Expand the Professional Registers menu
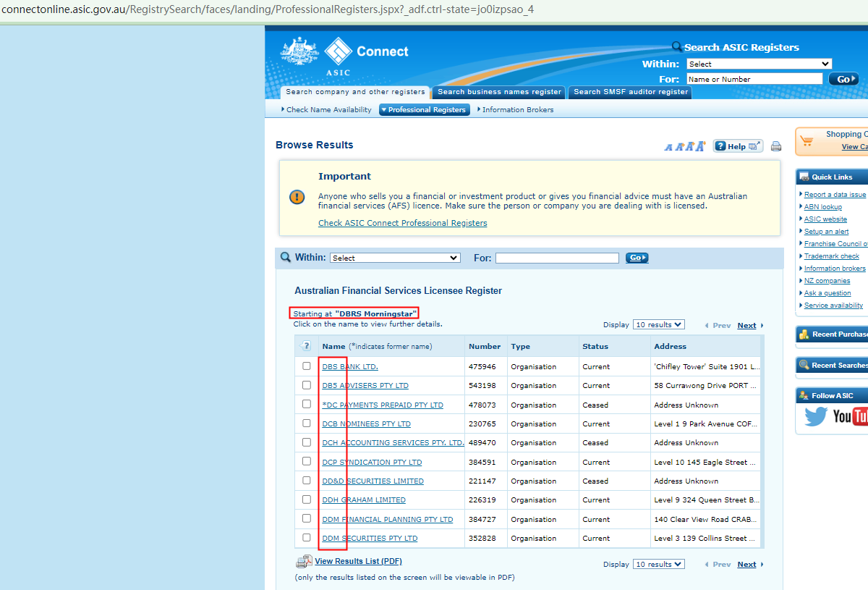This screenshot has width=868, height=590. coord(423,110)
